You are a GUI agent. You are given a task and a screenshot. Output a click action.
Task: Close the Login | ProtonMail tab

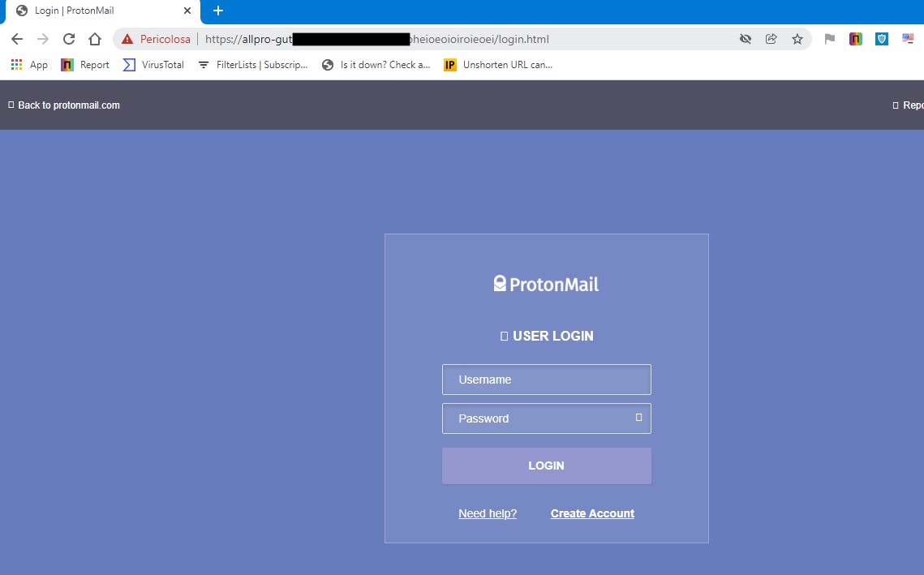pos(187,11)
